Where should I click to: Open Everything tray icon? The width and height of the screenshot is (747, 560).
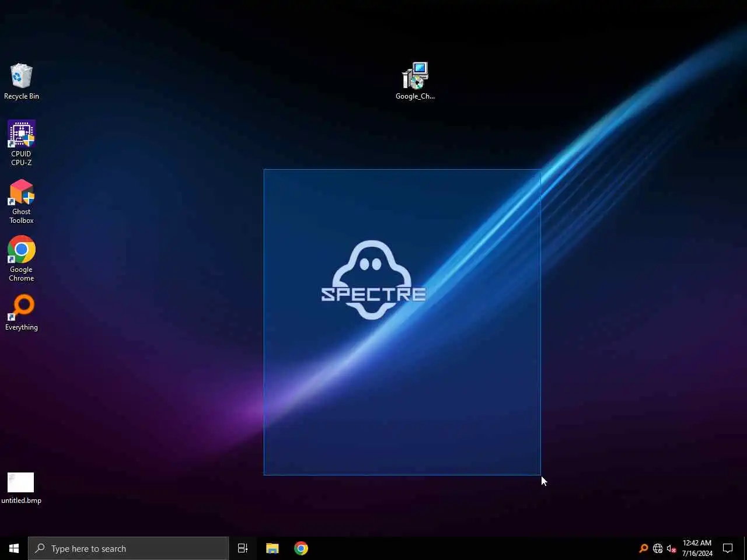click(643, 548)
